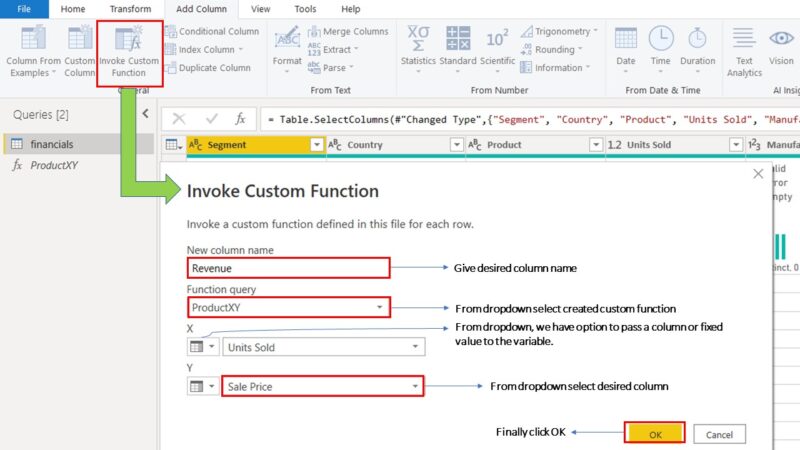800x450 pixels.
Task: Open the X parameter type selector
Action: (x=201, y=347)
